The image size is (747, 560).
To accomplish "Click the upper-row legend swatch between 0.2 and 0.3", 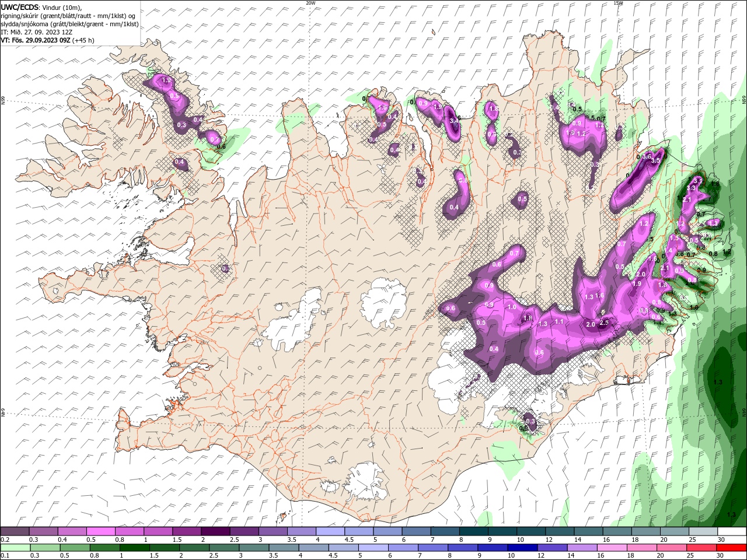I will tap(15, 531).
